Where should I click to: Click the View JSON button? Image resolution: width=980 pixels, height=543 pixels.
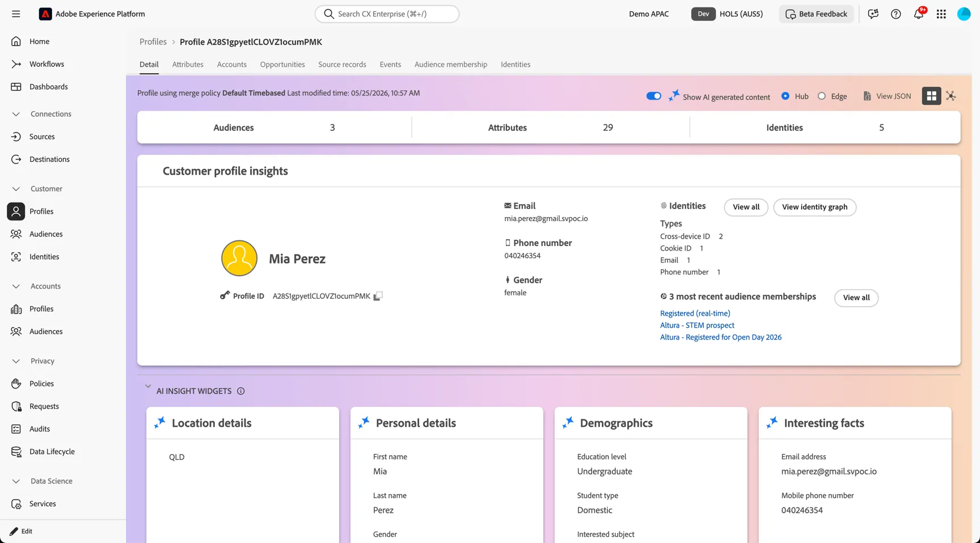coord(887,96)
